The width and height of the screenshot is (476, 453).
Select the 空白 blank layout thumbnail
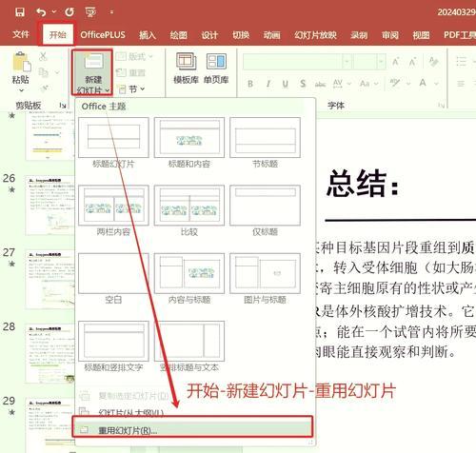pos(113,273)
